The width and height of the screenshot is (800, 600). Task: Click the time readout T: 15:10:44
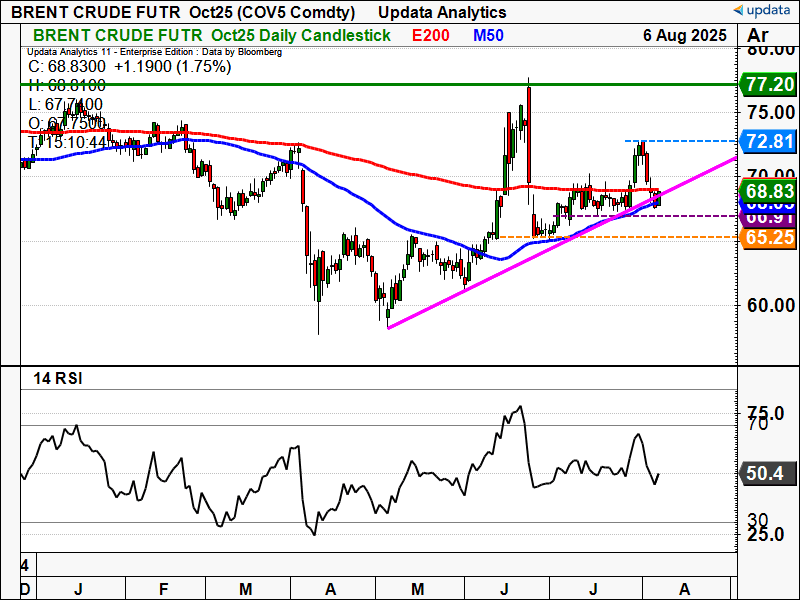pyautogui.click(x=67, y=141)
